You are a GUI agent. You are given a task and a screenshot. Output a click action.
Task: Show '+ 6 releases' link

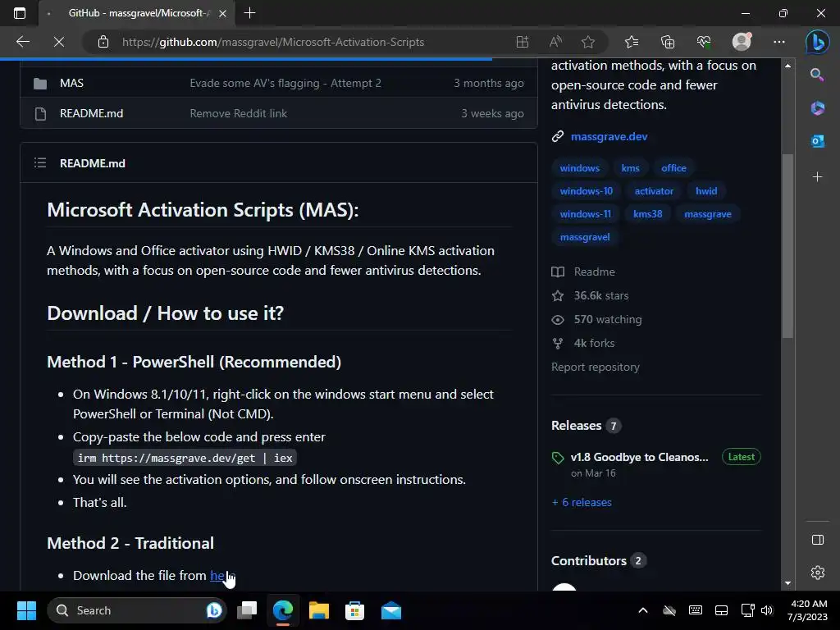point(582,503)
